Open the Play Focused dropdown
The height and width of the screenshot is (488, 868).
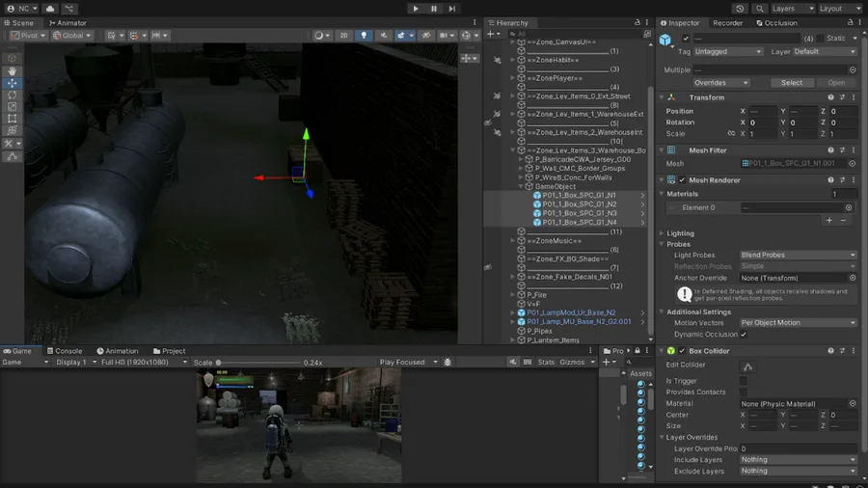click(x=409, y=363)
